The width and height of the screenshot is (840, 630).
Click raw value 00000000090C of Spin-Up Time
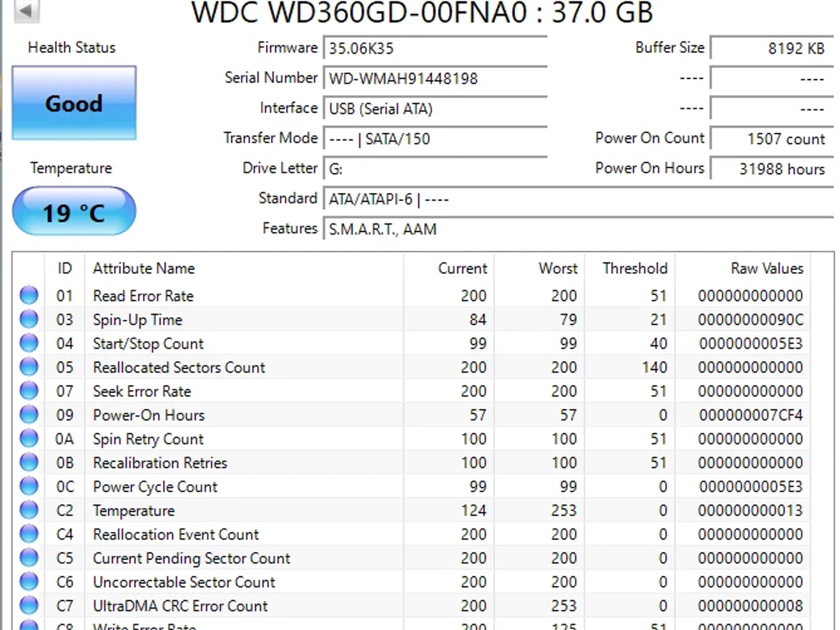(751, 320)
